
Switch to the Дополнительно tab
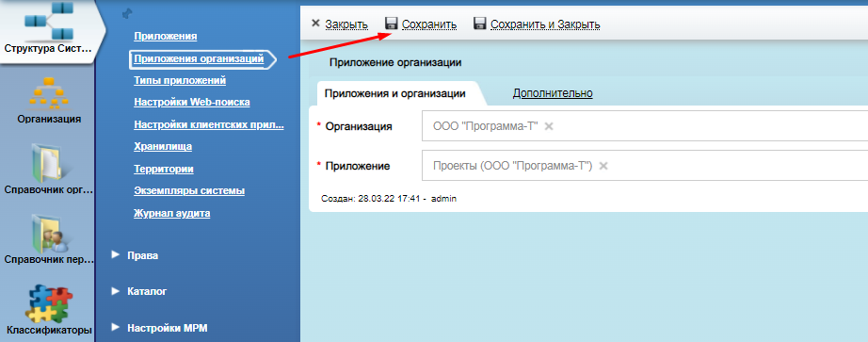pos(553,93)
